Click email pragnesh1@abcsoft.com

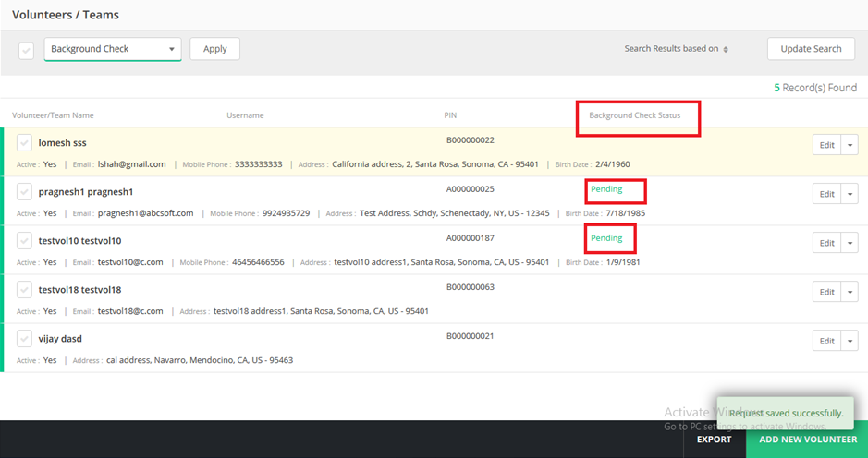145,213
